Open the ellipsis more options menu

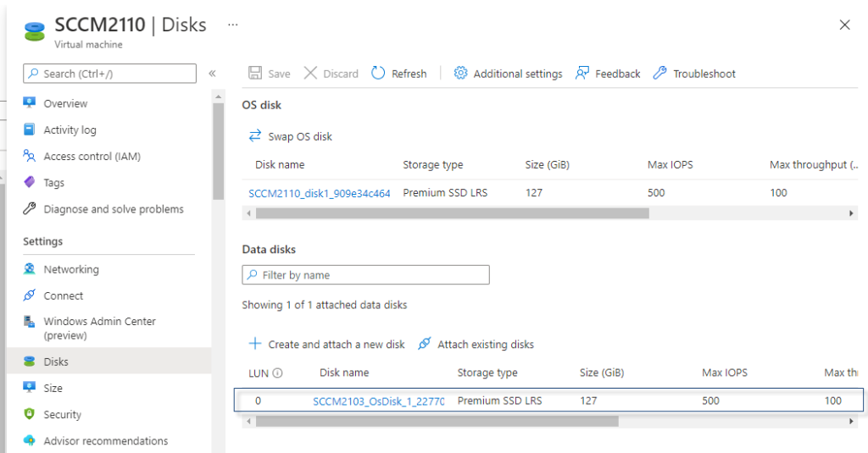point(232,25)
